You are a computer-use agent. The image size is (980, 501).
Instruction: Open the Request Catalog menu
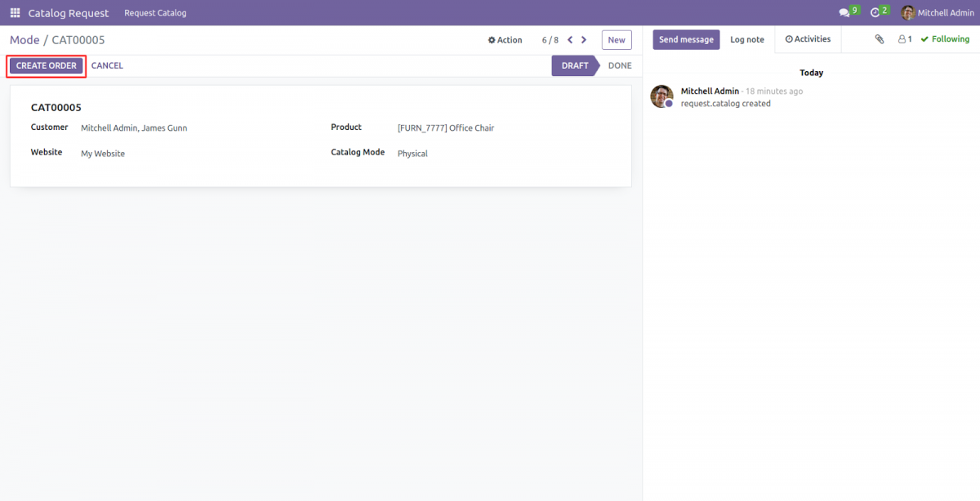pos(155,12)
